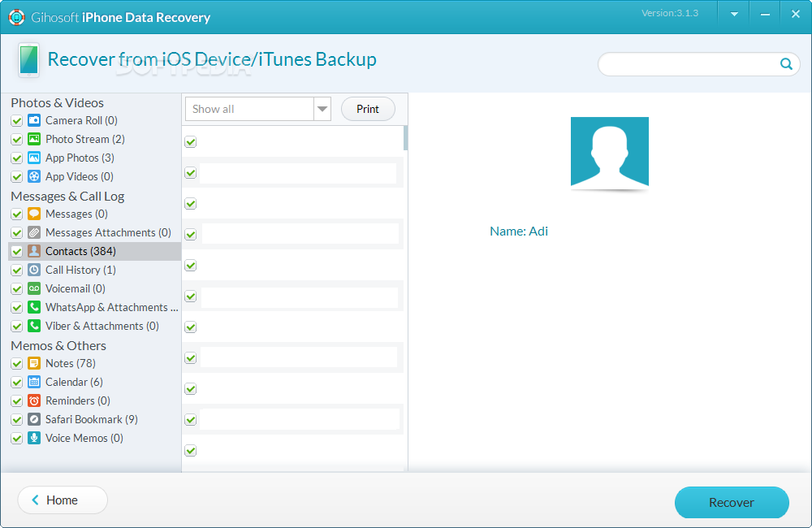The width and height of the screenshot is (812, 528).
Task: Open the title bar menu arrow
Action: tap(734, 15)
